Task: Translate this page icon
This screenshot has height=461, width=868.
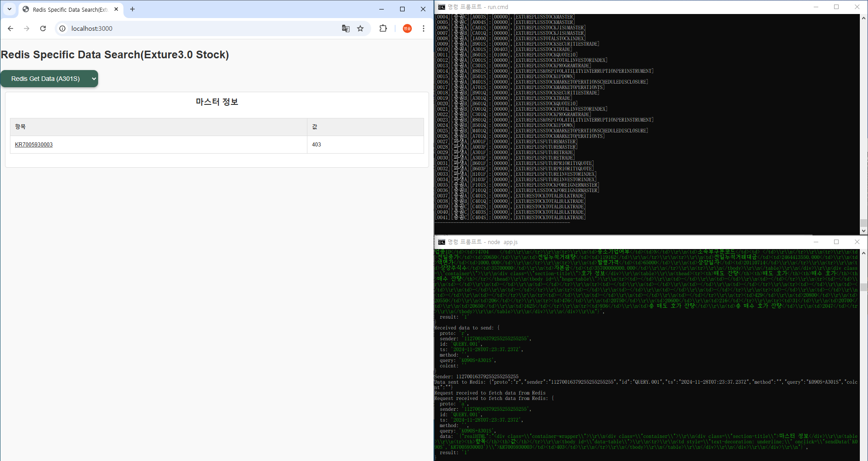Action: [346, 28]
